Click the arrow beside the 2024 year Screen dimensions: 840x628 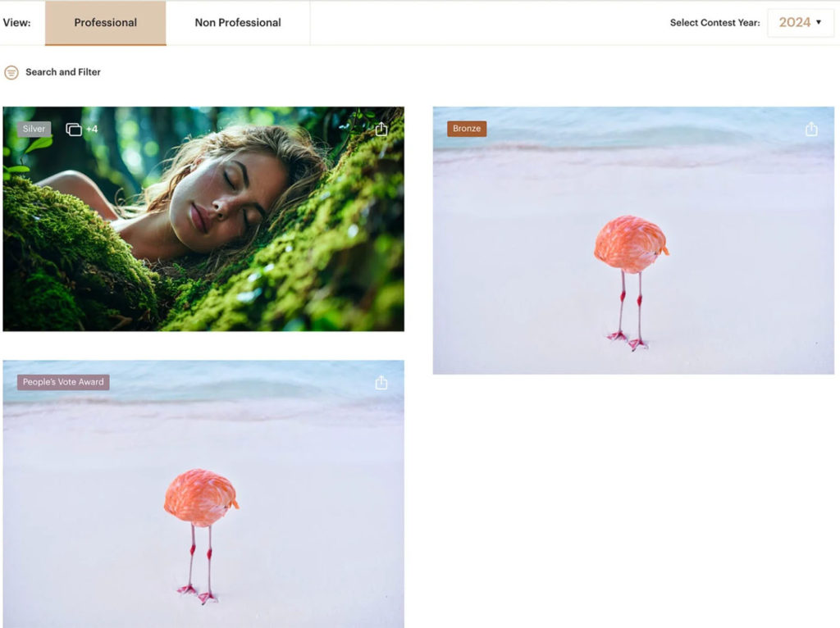point(819,23)
